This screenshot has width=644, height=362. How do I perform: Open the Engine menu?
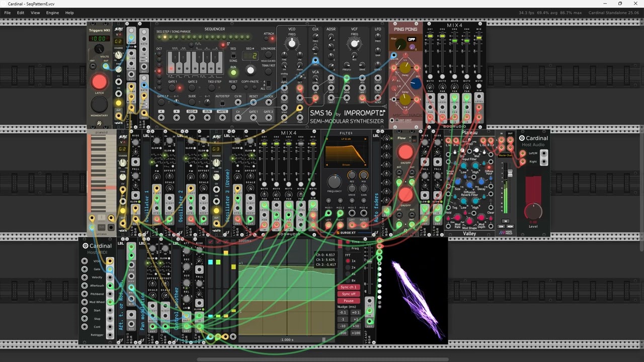52,13
